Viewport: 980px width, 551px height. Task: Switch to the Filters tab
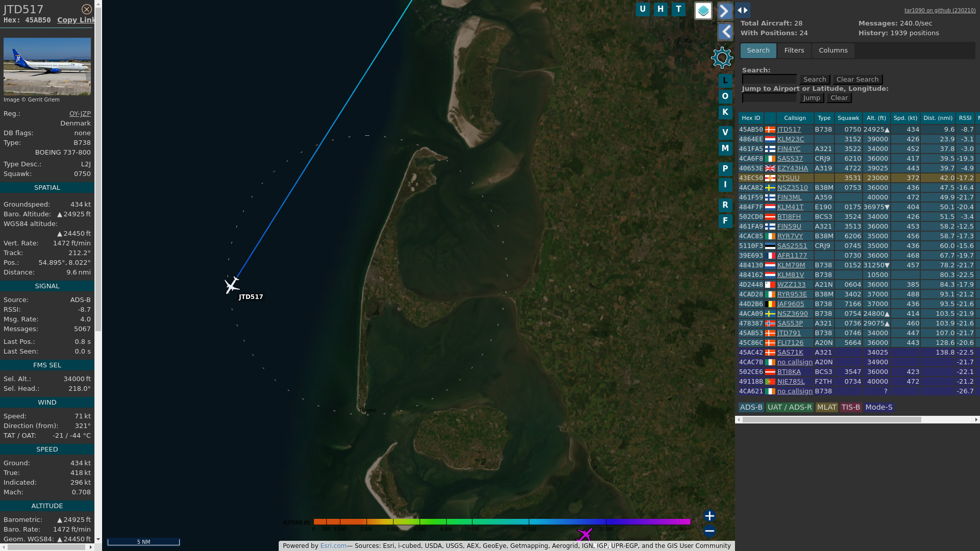pyautogui.click(x=794, y=51)
